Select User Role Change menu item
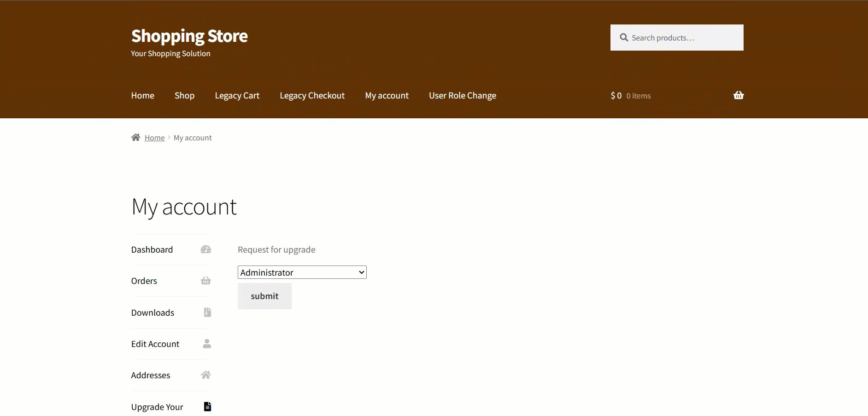868x416 pixels. click(x=462, y=96)
